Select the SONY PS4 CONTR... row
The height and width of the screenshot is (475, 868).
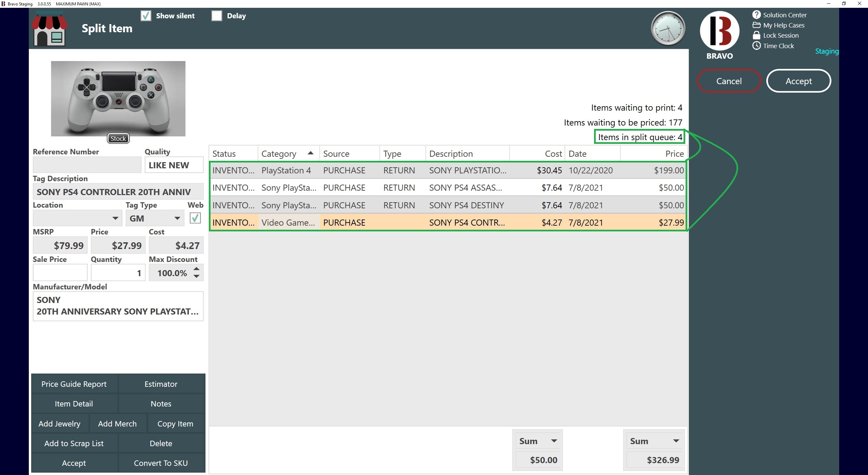tap(448, 223)
